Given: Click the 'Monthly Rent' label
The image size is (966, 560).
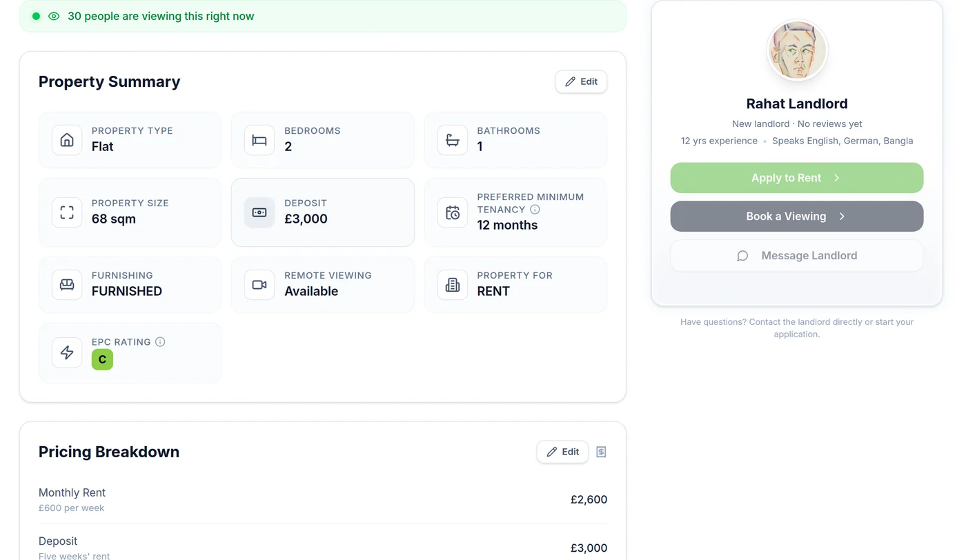Looking at the screenshot, I should 72,493.
